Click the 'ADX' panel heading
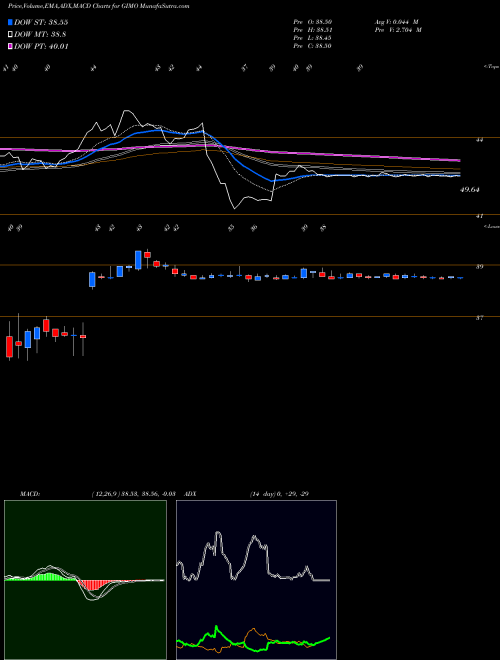 tap(190, 494)
